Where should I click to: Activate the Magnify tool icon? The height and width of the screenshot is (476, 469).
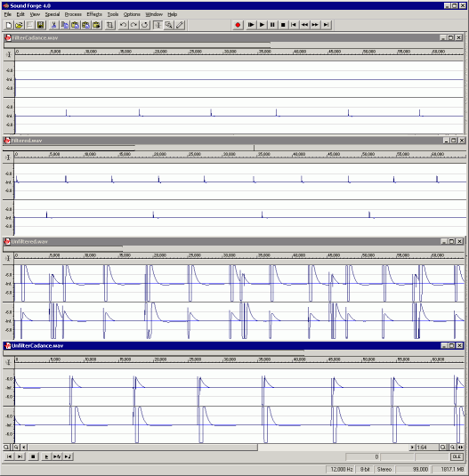[x=169, y=25]
